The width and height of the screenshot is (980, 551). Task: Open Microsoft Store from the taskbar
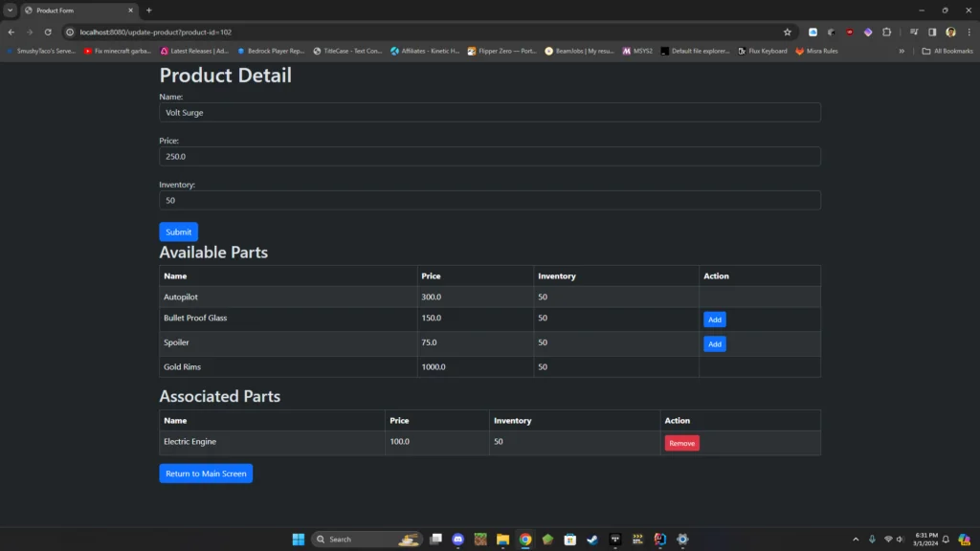click(x=570, y=540)
